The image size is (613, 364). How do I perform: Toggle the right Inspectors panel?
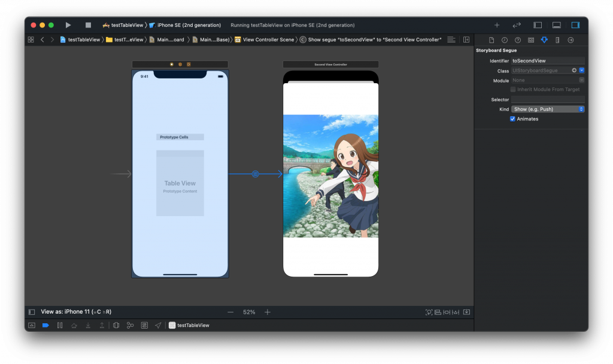tap(575, 25)
